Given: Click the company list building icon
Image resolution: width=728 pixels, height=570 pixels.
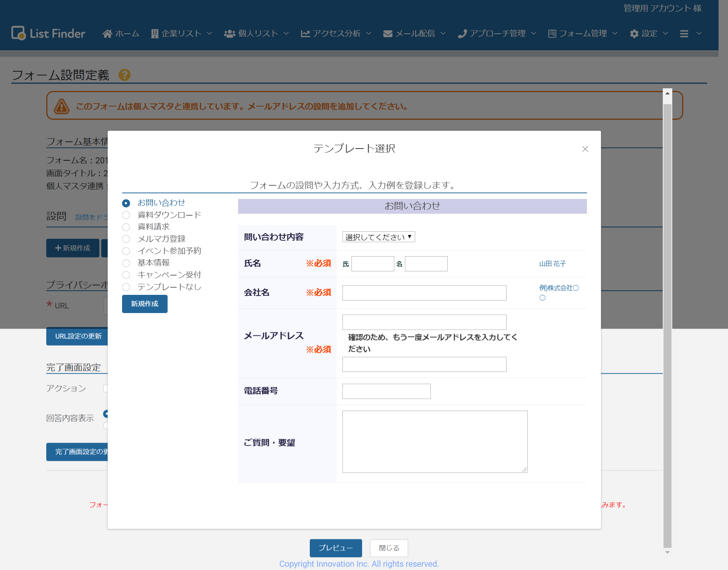Looking at the screenshot, I should 154,34.
